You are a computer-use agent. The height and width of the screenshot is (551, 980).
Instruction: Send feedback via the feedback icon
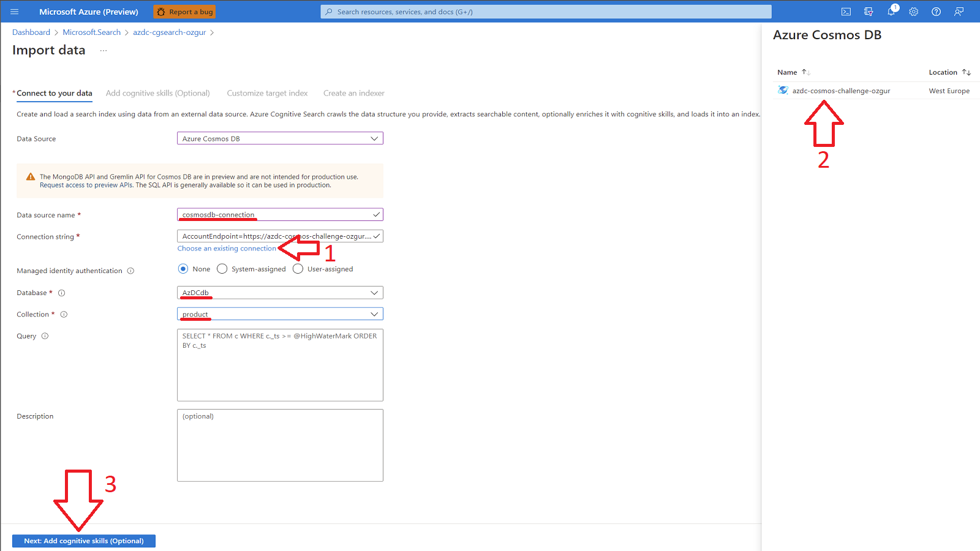click(959, 11)
